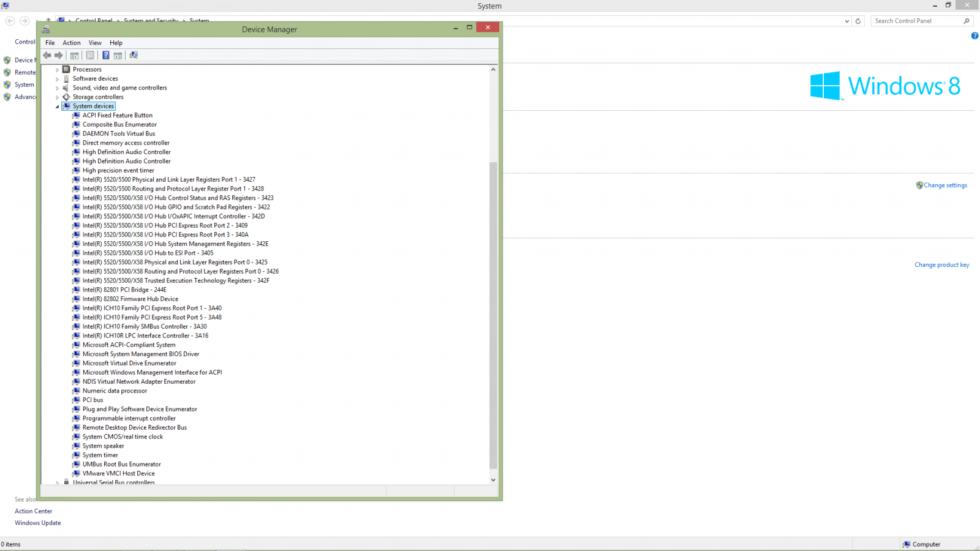Select High precision event timer
The image size is (980, 551).
tap(118, 170)
